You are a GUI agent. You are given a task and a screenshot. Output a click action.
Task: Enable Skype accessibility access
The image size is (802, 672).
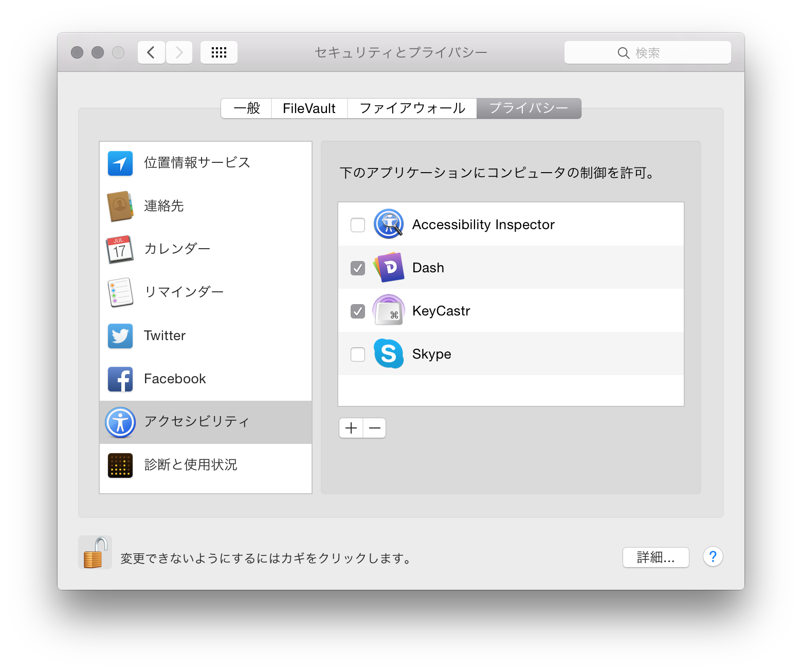(x=357, y=354)
